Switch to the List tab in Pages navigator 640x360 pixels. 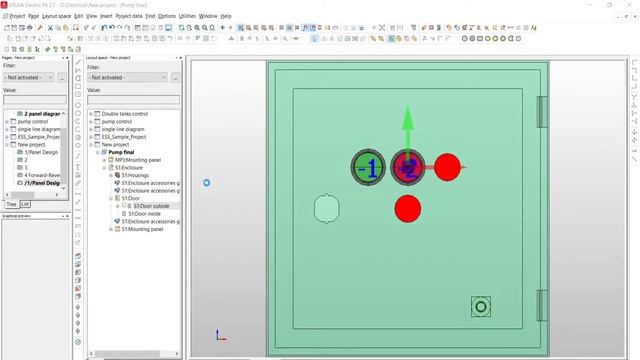(25, 204)
